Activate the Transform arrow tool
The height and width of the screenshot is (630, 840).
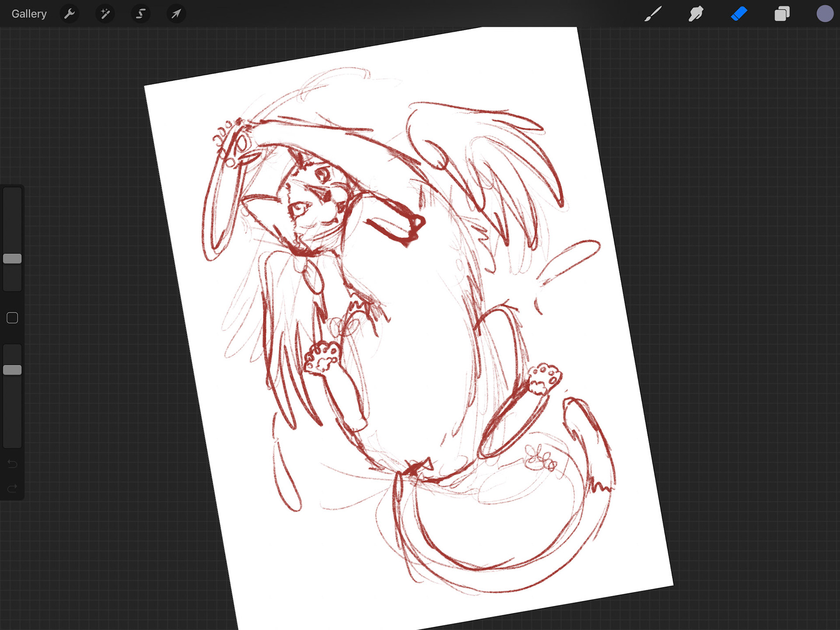176,14
